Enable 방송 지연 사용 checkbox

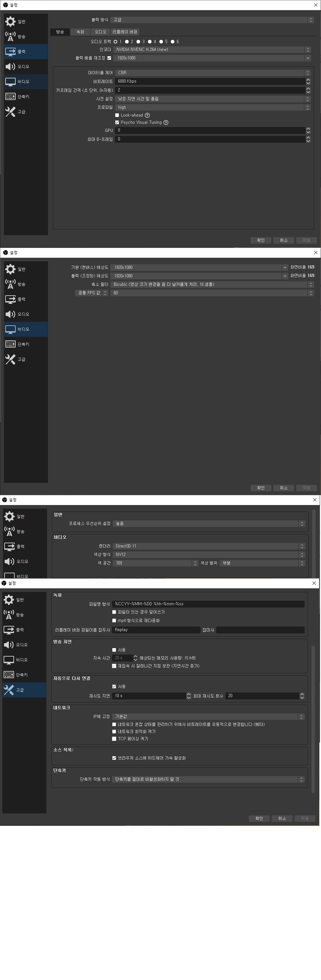[114, 650]
